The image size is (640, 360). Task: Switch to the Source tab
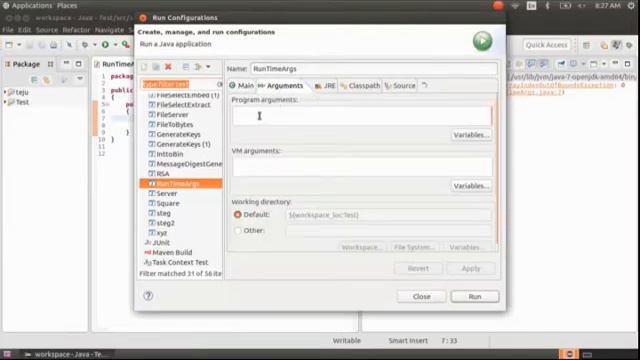400,85
